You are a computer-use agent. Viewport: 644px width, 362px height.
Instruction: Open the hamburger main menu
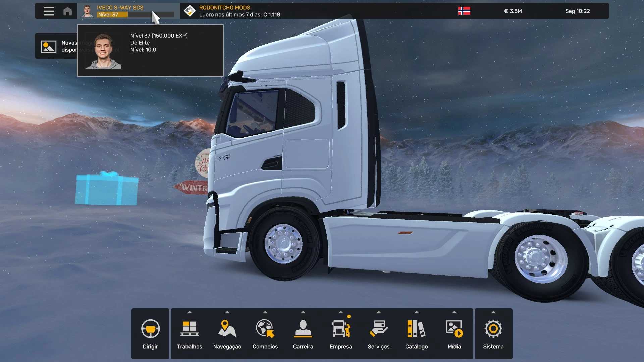[x=49, y=11]
